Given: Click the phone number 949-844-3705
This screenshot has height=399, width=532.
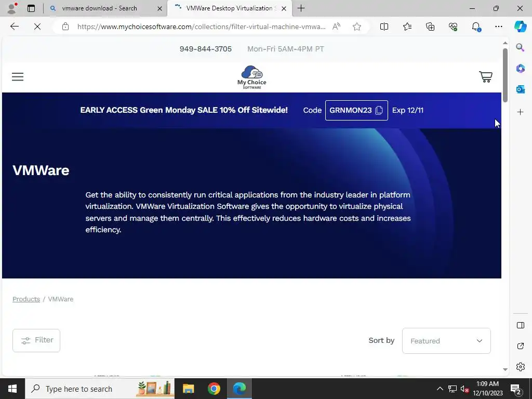Looking at the screenshot, I should [206, 49].
